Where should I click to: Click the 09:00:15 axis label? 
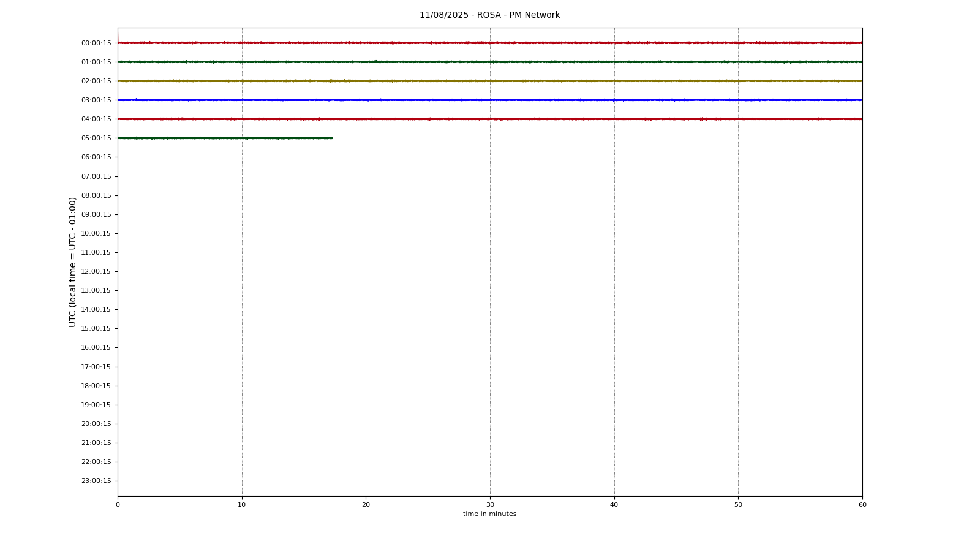click(96, 214)
